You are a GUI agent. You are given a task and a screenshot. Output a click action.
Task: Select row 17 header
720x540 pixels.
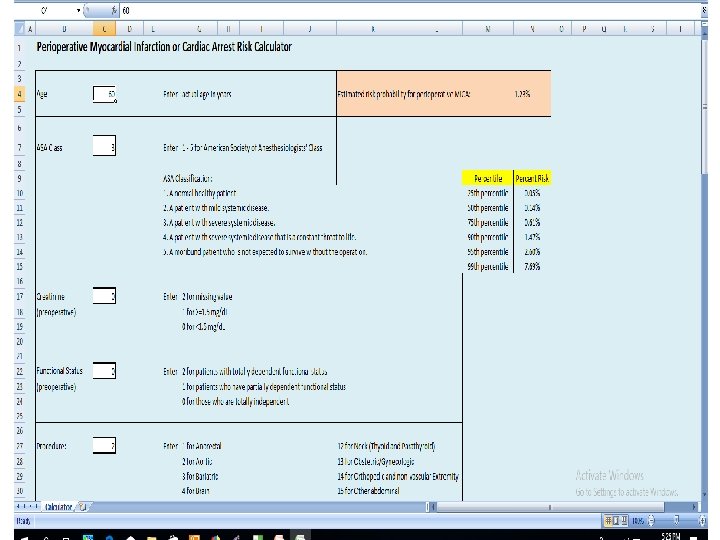(x=19, y=296)
